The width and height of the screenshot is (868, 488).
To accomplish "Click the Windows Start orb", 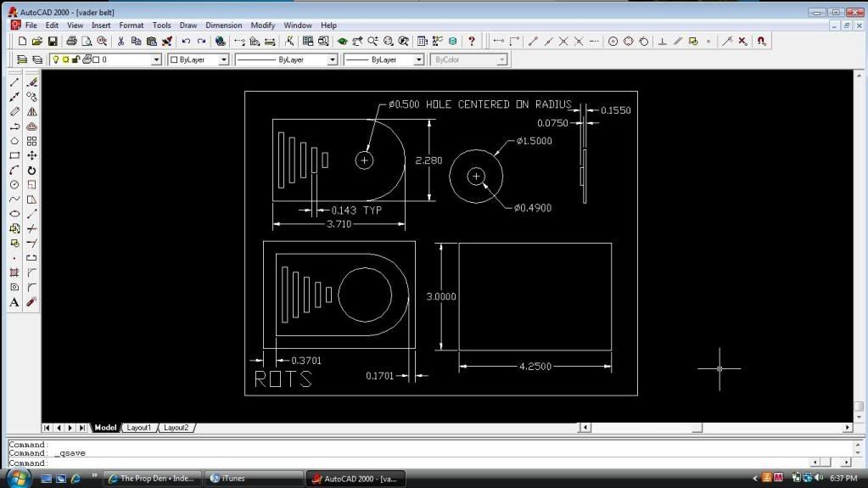I will pos(19,478).
